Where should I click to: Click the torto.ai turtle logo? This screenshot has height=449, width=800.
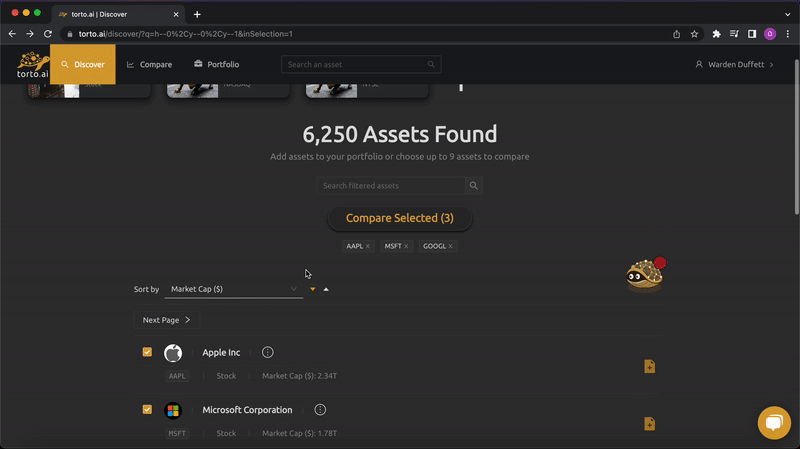click(33, 64)
